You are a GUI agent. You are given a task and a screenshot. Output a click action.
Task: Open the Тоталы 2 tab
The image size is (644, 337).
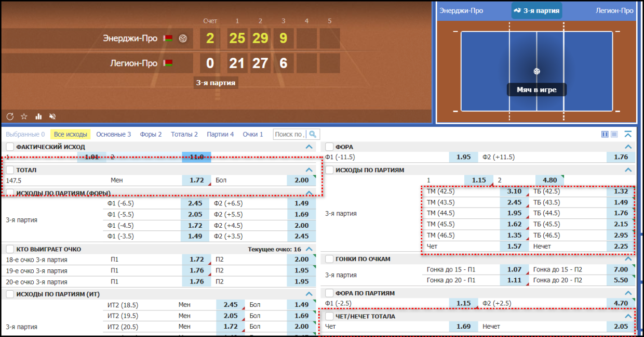tap(184, 134)
